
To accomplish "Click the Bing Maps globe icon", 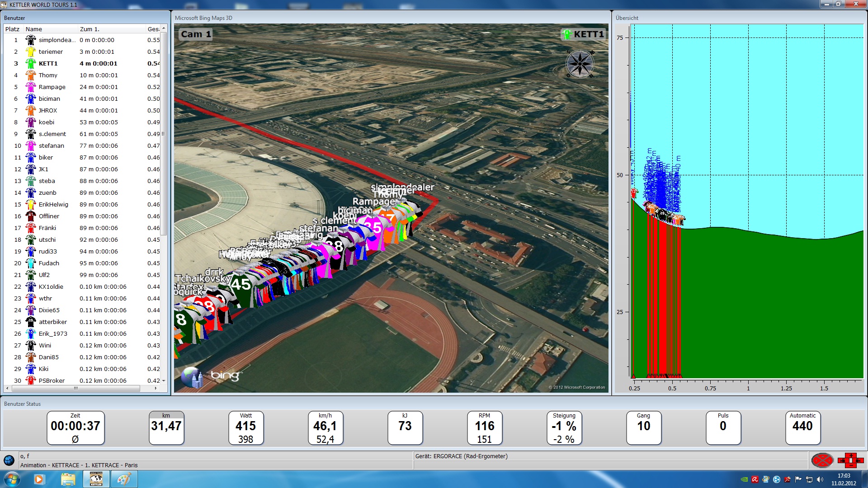I will point(192,377).
